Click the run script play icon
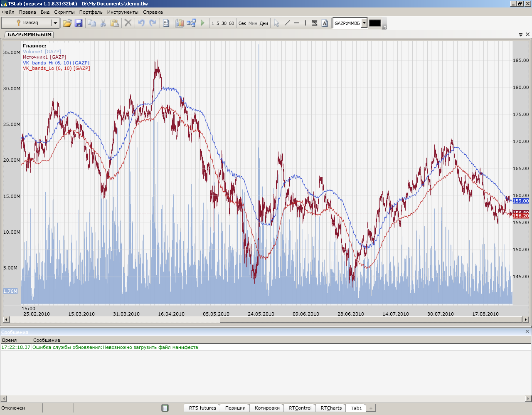This screenshot has height=415, width=532. (202, 23)
